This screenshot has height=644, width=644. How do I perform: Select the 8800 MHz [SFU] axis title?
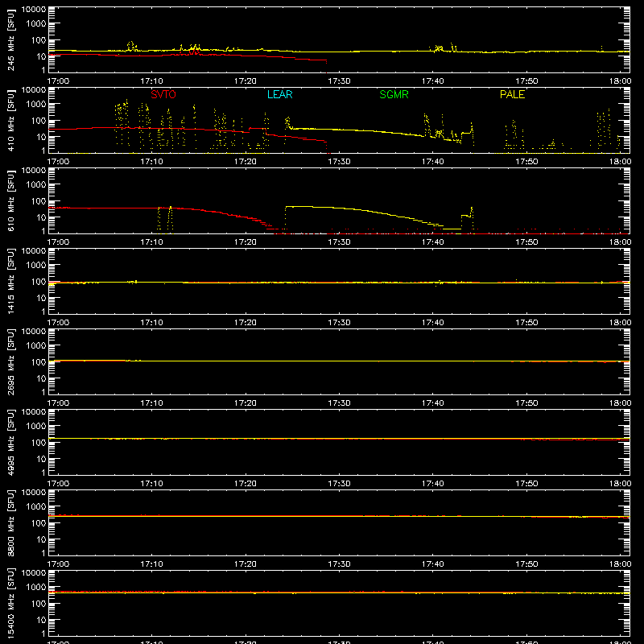pos(10,522)
